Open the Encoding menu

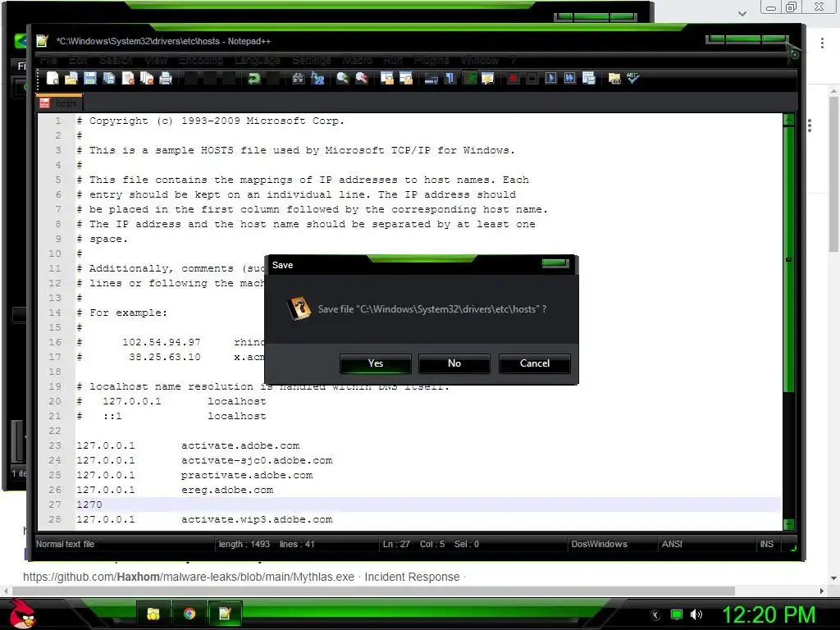pos(201,60)
